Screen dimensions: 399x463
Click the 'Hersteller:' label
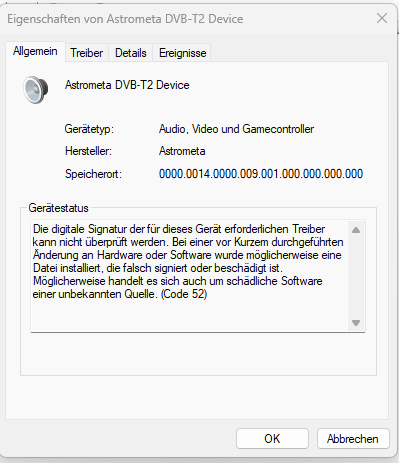(88, 151)
